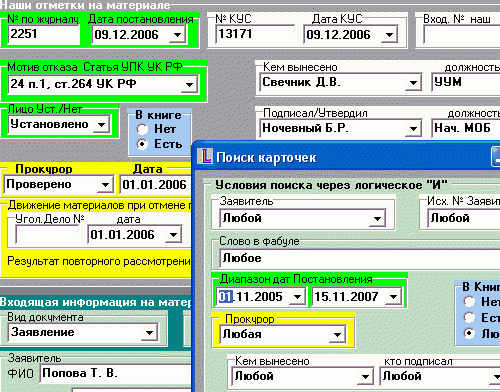This screenshot has width=500, height=392.
Task: Open end date 15.11.2007 dropdown arrow
Action: coord(394,297)
